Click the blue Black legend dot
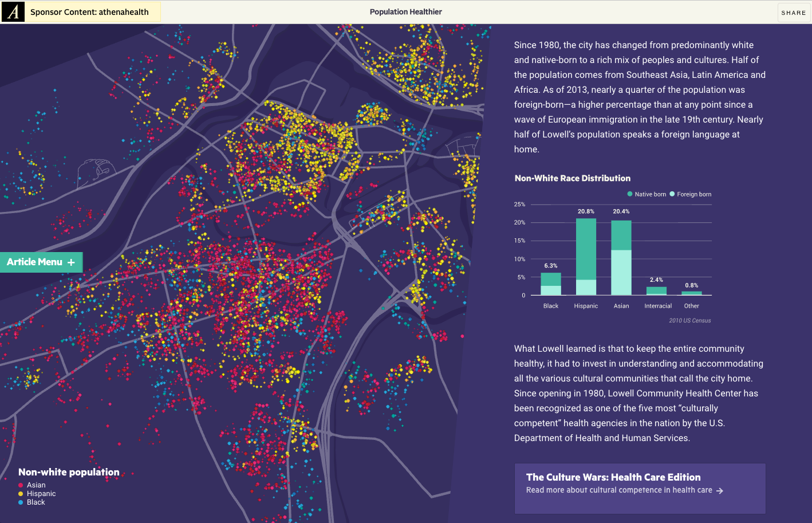This screenshot has width=812, height=523. [21, 502]
